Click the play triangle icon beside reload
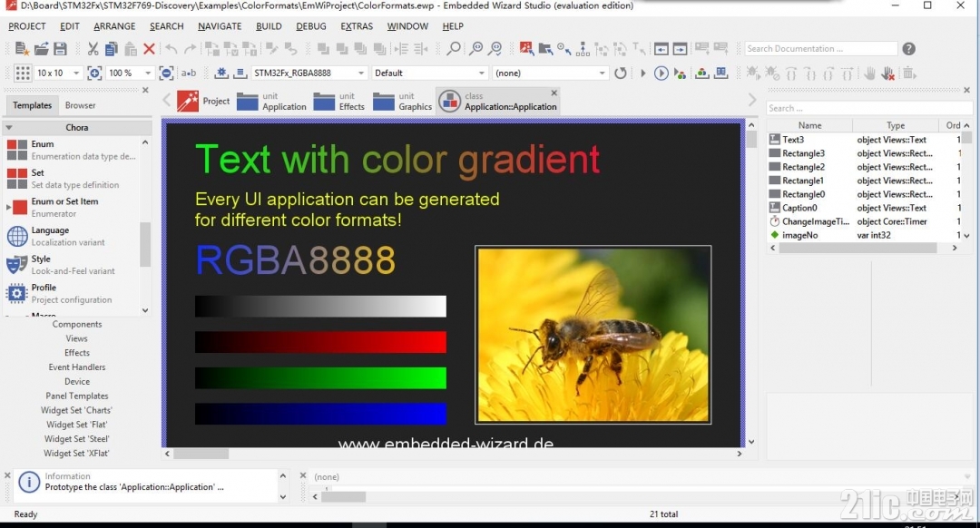 point(643,73)
